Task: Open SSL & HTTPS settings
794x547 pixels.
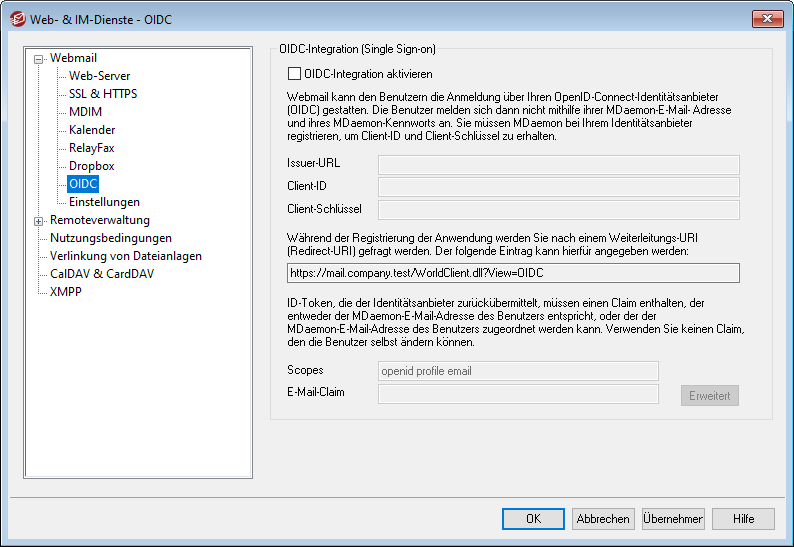Action: click(103, 94)
